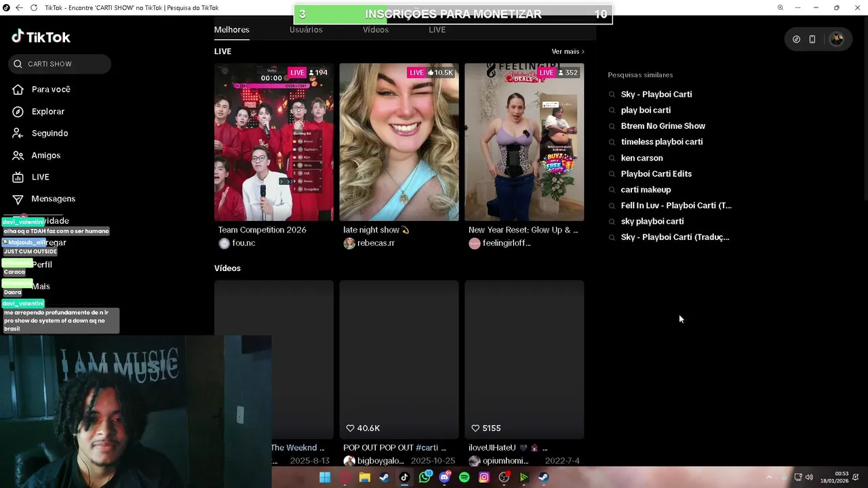
Task: Click the search magnifier icon beside CARTI SHOW
Action: [18, 64]
